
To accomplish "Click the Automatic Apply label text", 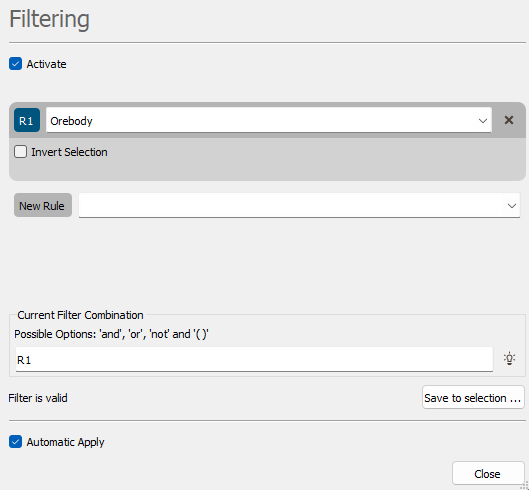I will click(65, 442).
